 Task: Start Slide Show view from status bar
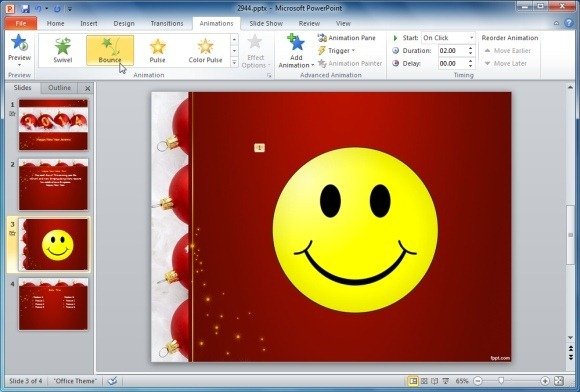(x=446, y=381)
